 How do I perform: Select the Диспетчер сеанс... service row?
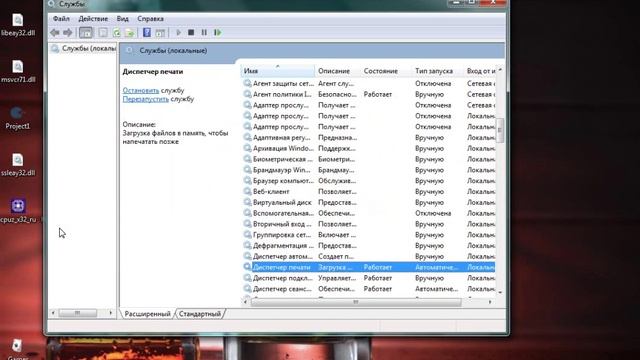(x=368, y=289)
